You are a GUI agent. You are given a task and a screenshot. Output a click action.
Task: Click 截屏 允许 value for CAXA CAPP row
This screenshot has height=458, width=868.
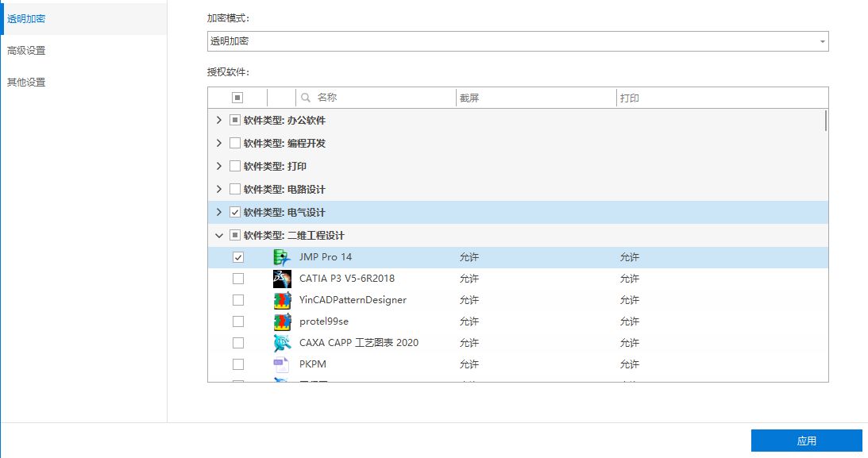point(469,343)
